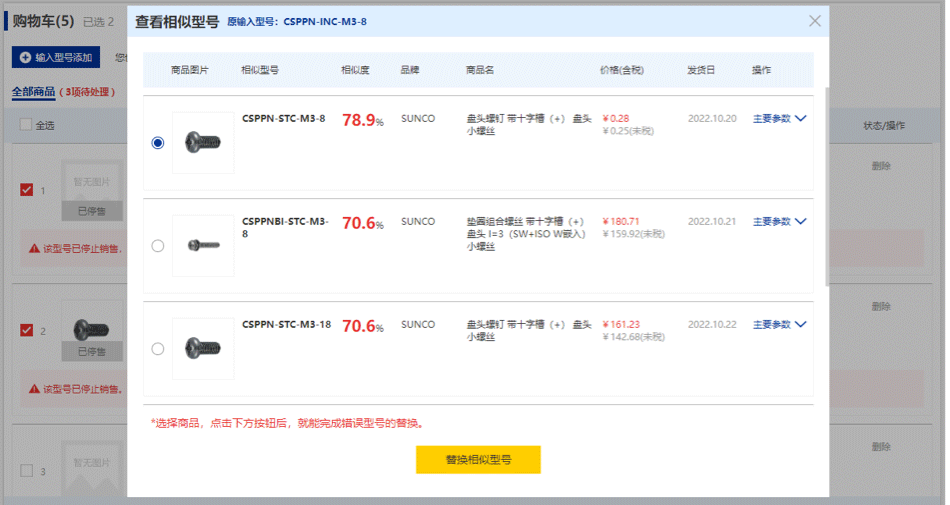950x505 pixels.
Task: Choose the CSPPN-STC-M3-18 radio option
Action: (x=158, y=349)
